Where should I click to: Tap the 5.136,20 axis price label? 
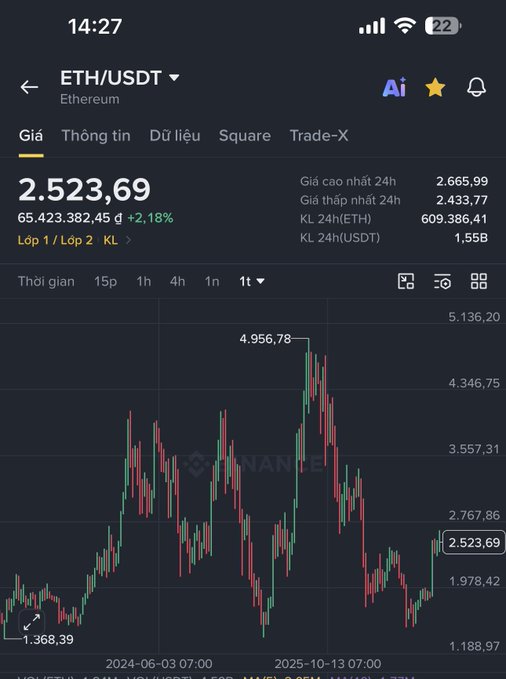click(x=474, y=317)
